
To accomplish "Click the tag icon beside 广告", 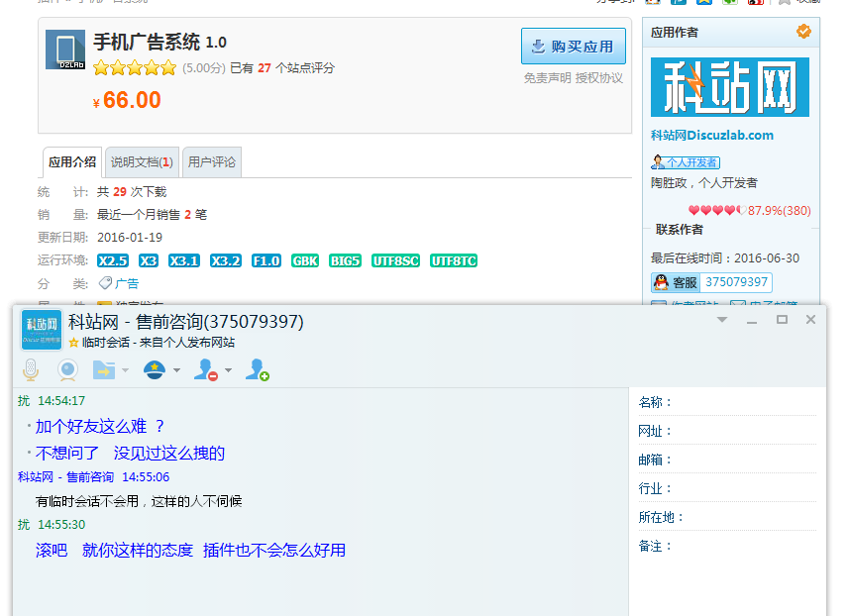I will click(105, 283).
